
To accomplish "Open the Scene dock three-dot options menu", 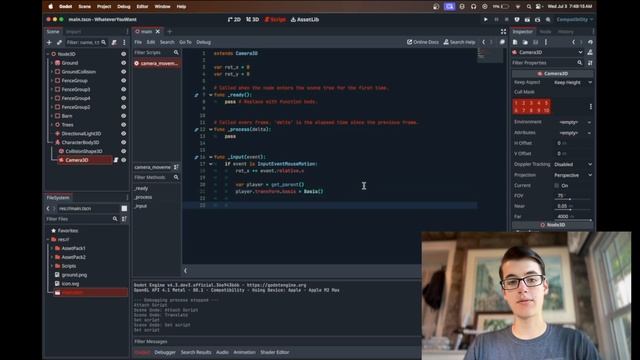I will pos(124,42).
